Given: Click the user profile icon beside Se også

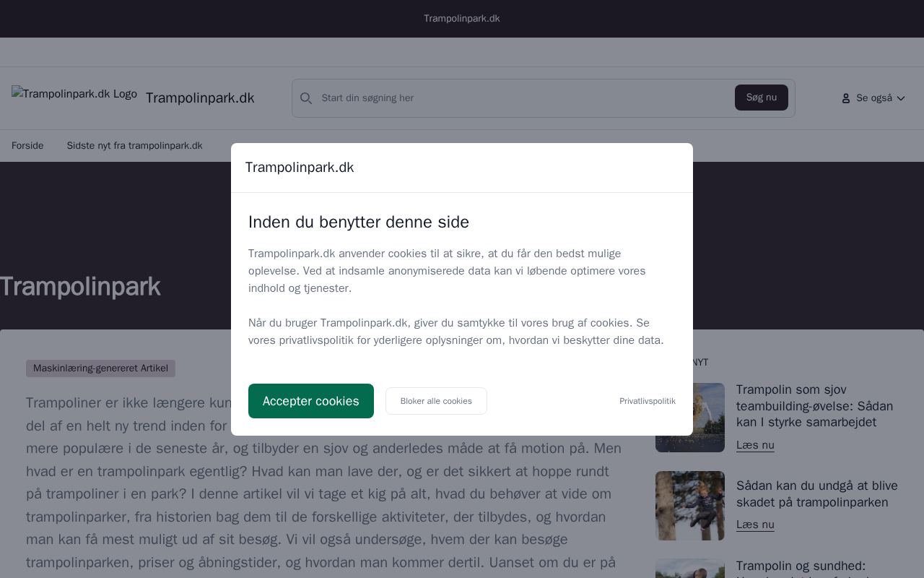Looking at the screenshot, I should 846,98.
